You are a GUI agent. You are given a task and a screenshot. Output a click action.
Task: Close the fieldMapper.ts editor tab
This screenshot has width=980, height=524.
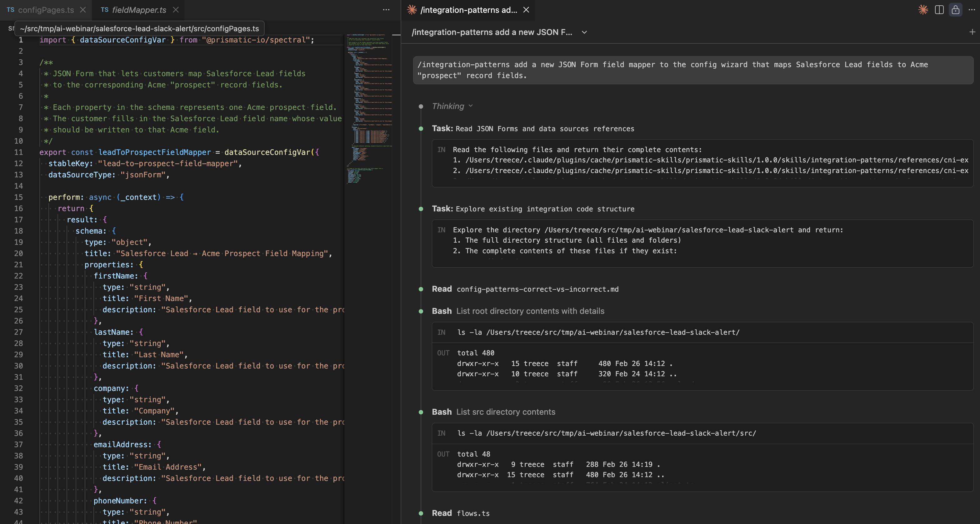[176, 10]
